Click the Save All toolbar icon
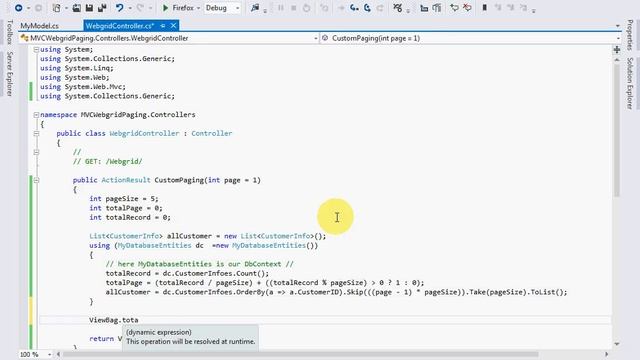The height and width of the screenshot is (360, 640). pos(102,8)
